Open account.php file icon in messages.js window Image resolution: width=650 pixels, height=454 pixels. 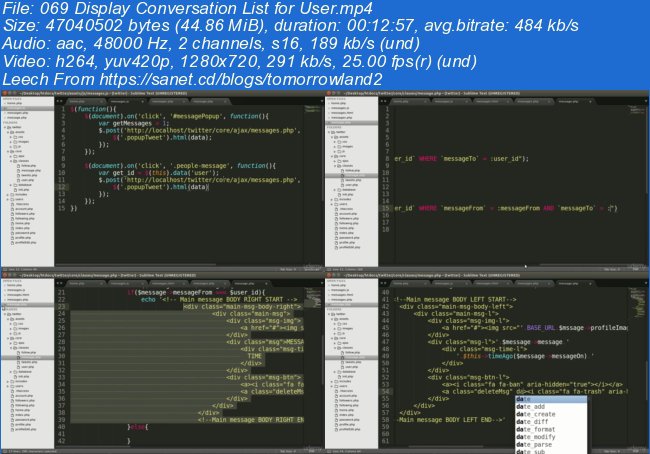12,209
